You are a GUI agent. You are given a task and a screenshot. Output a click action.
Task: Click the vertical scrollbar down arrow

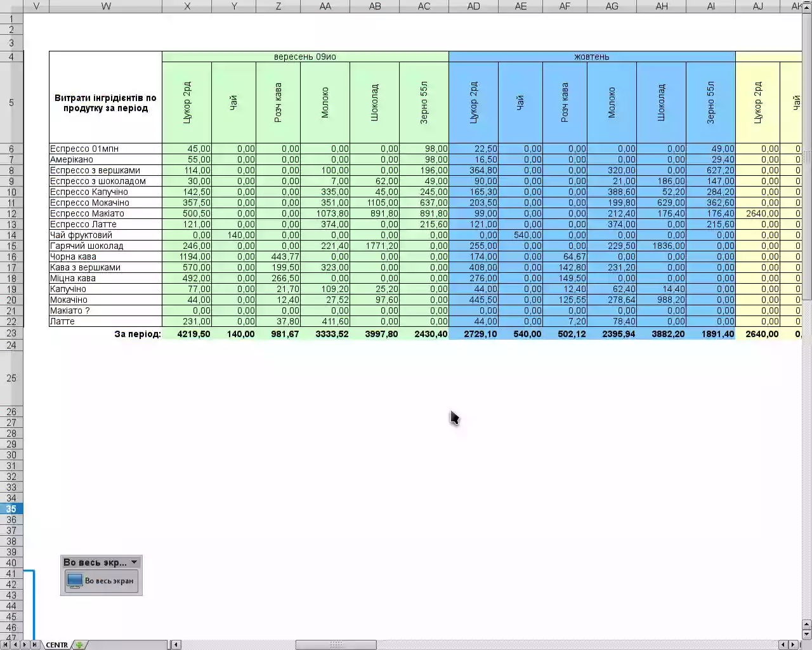pos(807,634)
